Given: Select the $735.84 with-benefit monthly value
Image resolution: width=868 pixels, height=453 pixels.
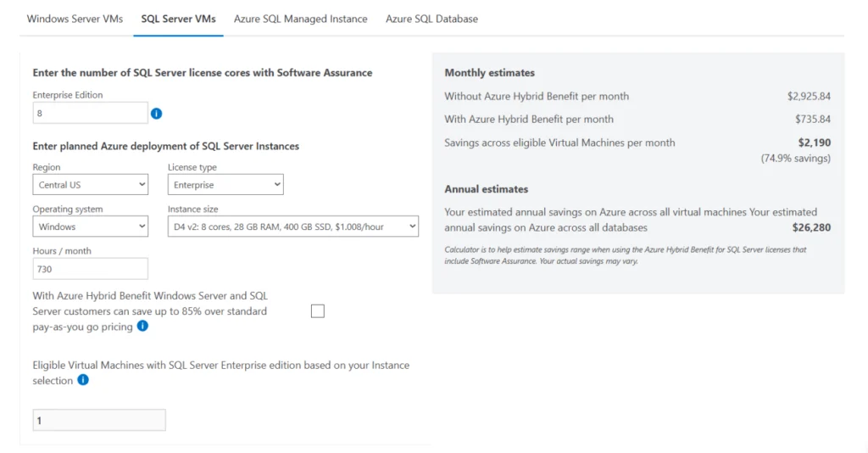Looking at the screenshot, I should (813, 119).
